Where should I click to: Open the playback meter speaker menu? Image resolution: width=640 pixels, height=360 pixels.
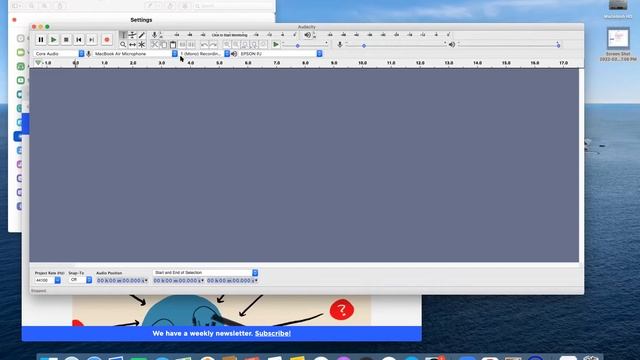click(x=308, y=35)
